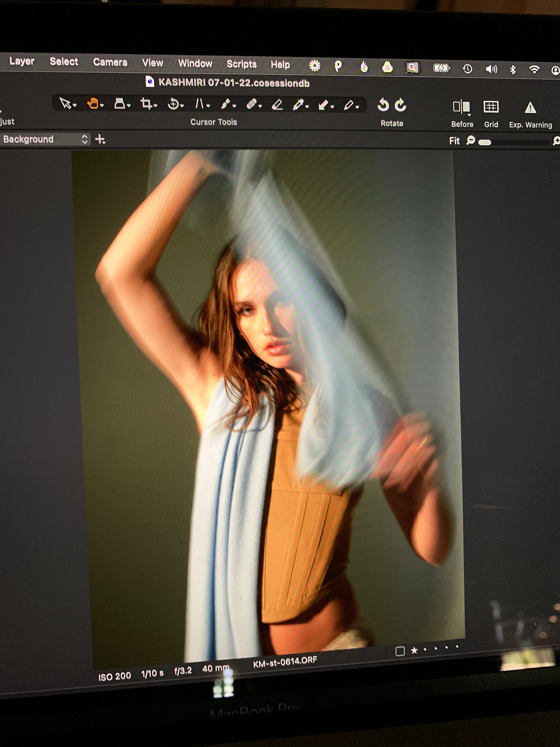Open the Window menu
The width and height of the screenshot is (560, 747).
195,63
